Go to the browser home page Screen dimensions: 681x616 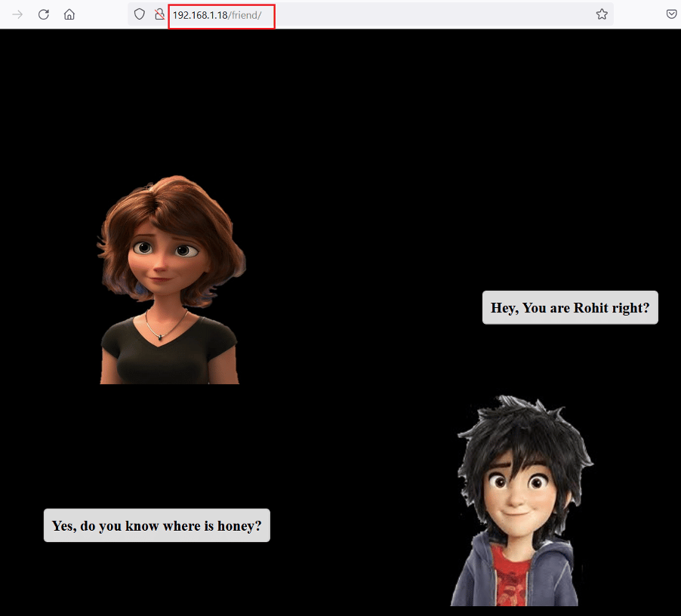tap(69, 14)
